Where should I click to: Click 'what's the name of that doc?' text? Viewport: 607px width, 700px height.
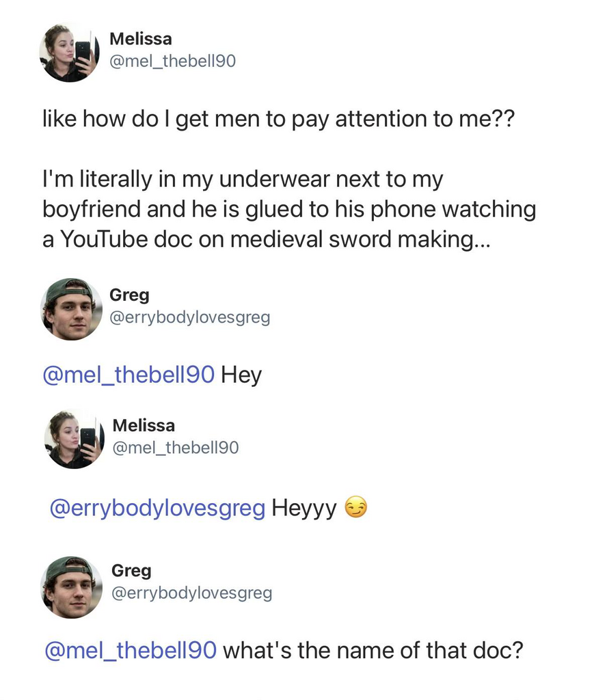point(373,649)
